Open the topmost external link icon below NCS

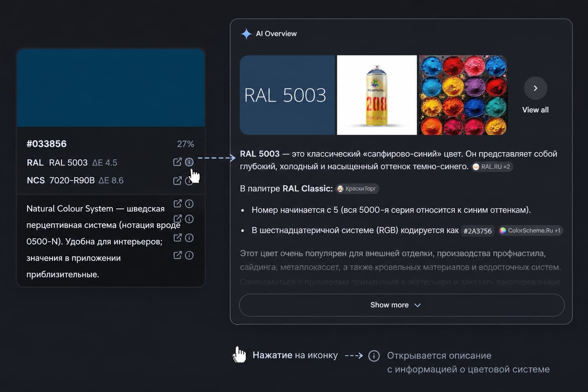click(177, 203)
